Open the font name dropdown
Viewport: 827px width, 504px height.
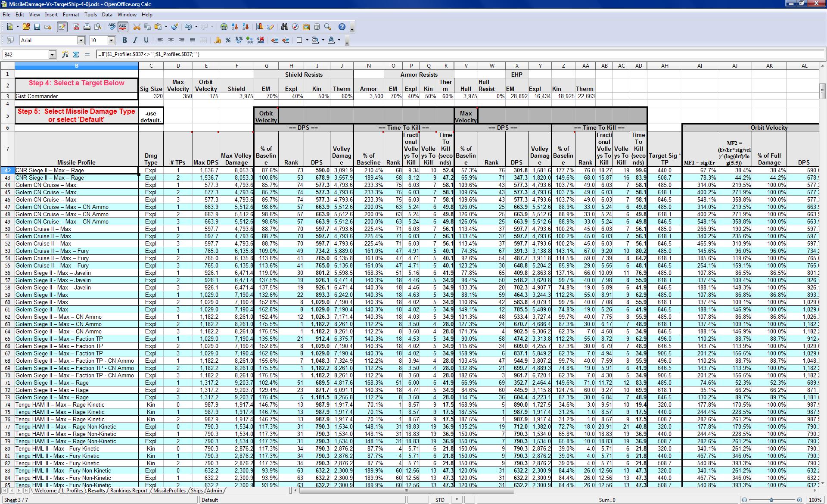[81, 40]
